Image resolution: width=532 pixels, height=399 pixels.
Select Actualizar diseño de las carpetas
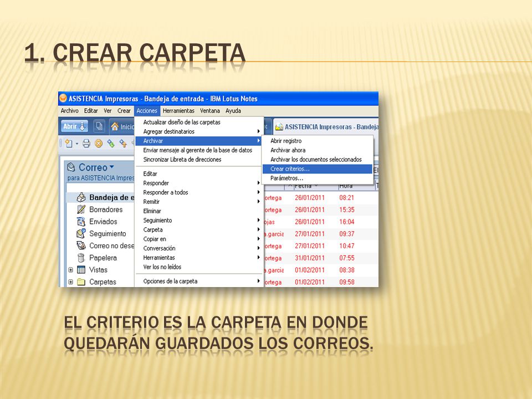tap(199, 122)
